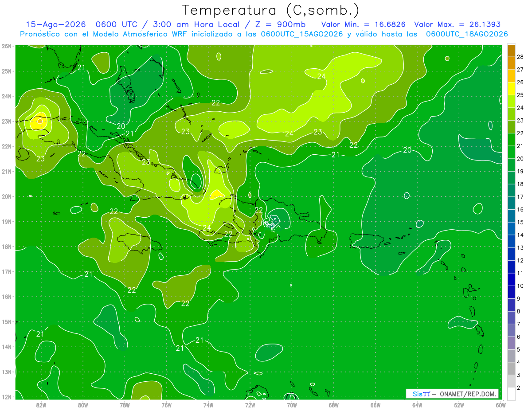Click the '28' label on color scale
The height and width of the screenshot is (411, 532).
(x=520, y=57)
